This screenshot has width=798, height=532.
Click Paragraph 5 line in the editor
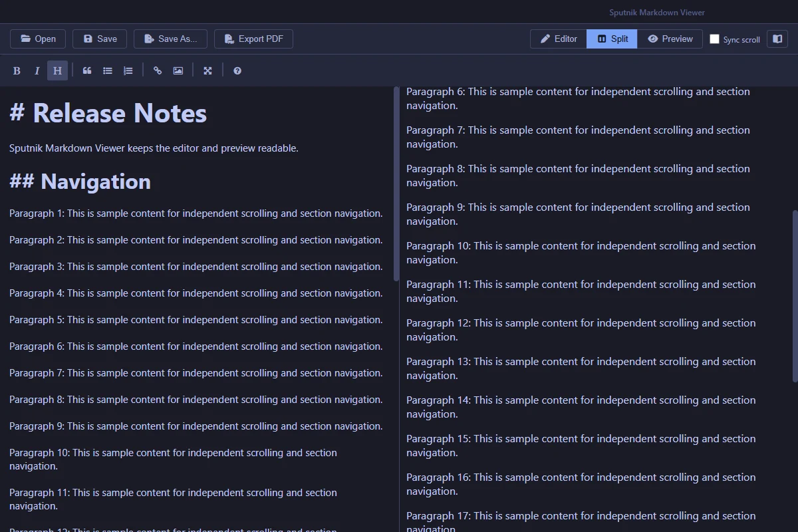tap(196, 320)
